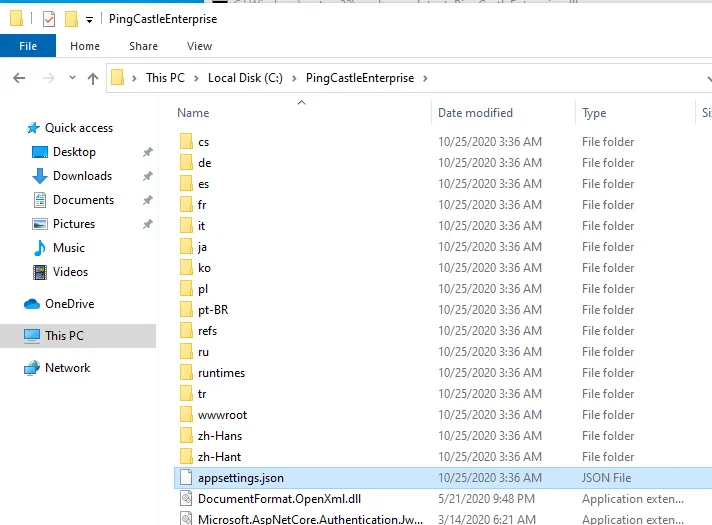Click the address bar folder icon
Image resolution: width=712 pixels, height=525 pixels.
[x=118, y=78]
